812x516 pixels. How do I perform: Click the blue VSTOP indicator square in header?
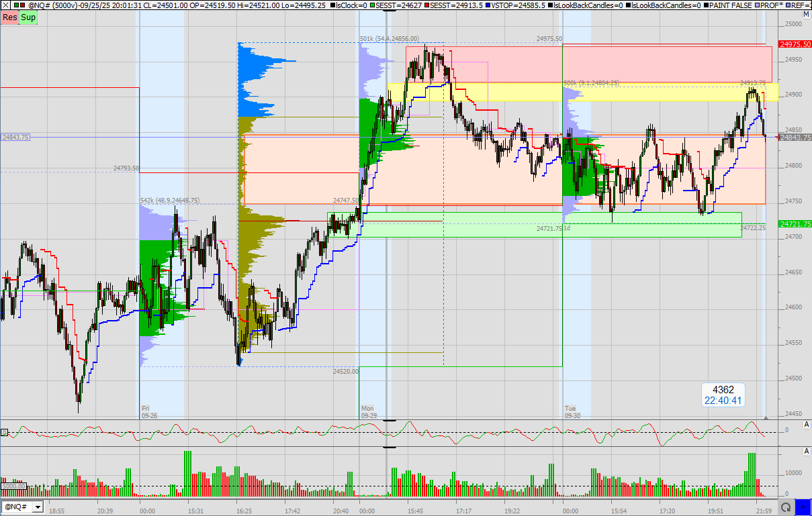tap(487, 6)
